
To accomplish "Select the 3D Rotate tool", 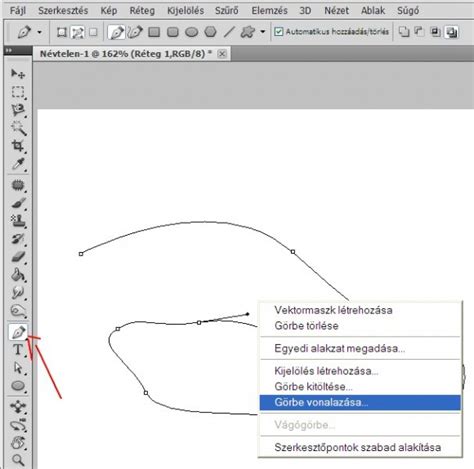I will point(18,407).
